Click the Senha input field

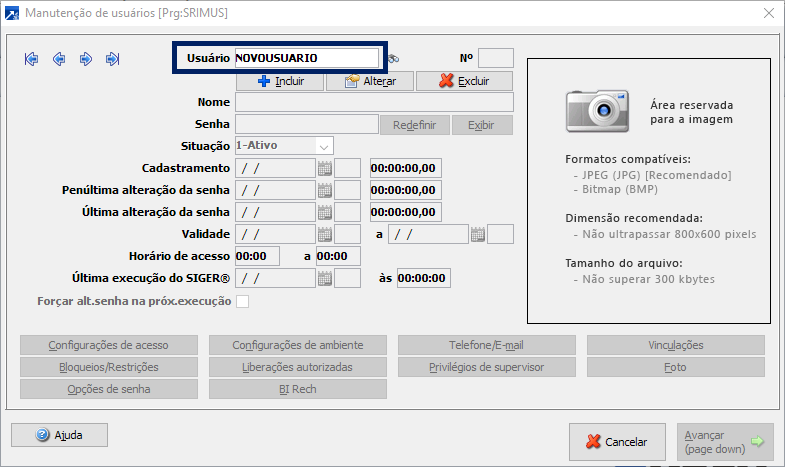(307, 124)
